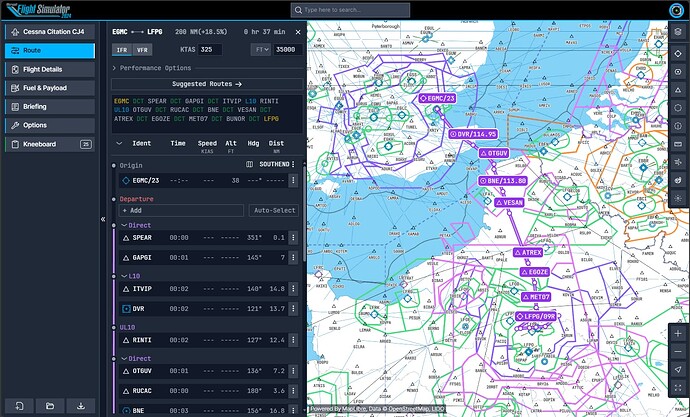690x417 pixels.
Task: Click the export flight plan download icon
Action: (80, 406)
